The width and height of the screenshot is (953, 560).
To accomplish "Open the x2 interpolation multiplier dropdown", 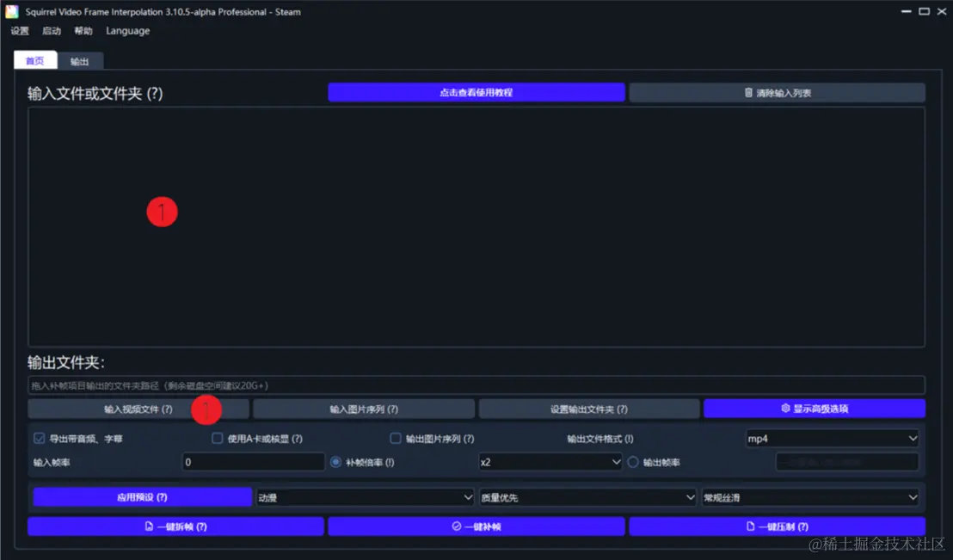I will click(x=550, y=462).
